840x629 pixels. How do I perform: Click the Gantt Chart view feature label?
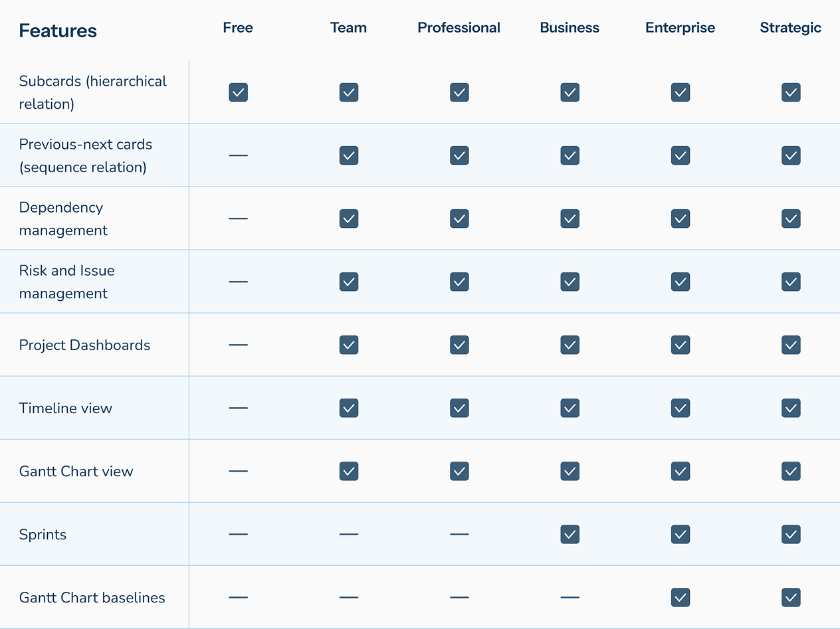pos(76,471)
